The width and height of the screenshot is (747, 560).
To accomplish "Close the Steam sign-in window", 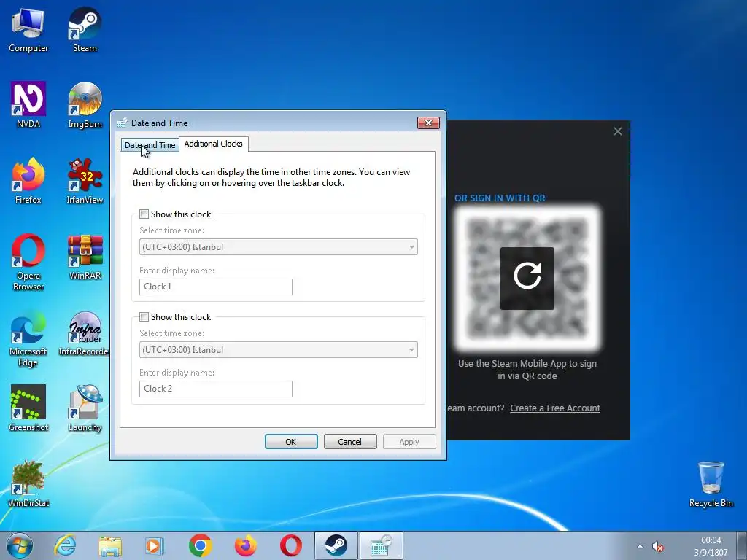I will pyautogui.click(x=617, y=131).
